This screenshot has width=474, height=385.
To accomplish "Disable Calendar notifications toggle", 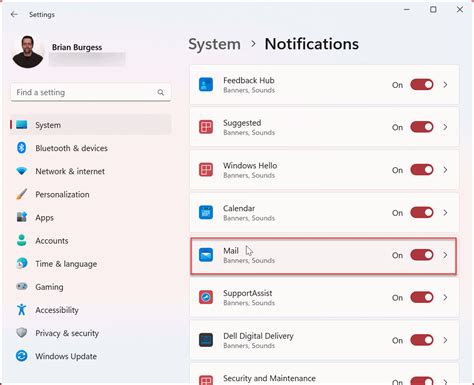I will (x=422, y=212).
